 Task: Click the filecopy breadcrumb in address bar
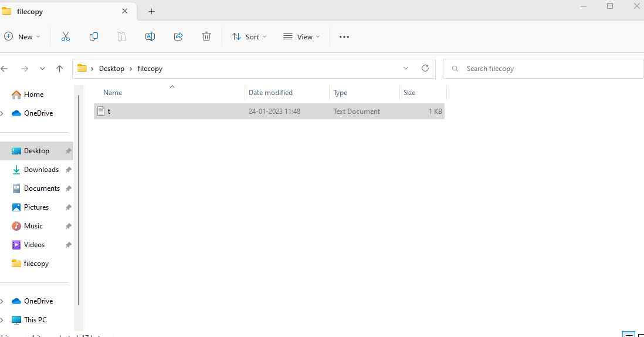(150, 69)
